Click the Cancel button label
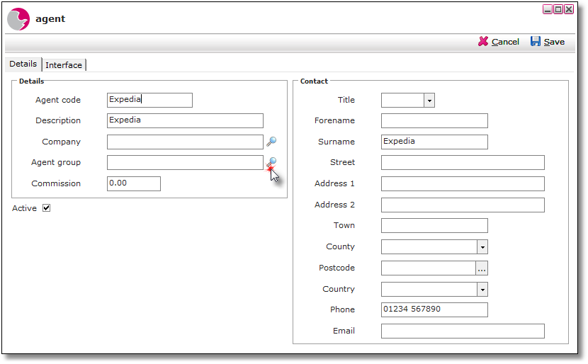Viewport: 588px width, 364px height. point(505,42)
